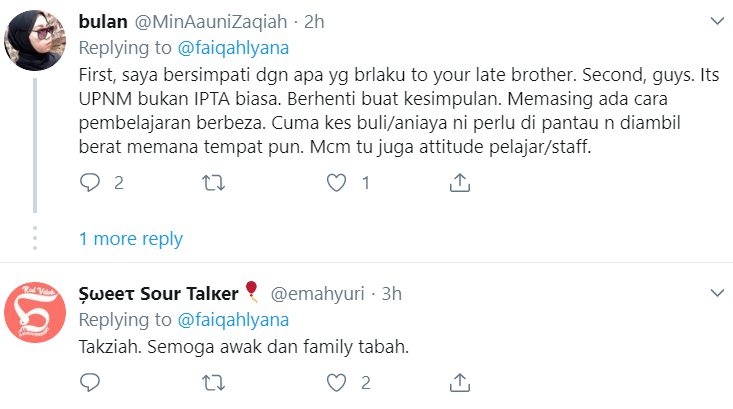Screen dimensions: 733x409
Task: Open the 2h timestamp on bulan's tweet
Action: point(314,22)
